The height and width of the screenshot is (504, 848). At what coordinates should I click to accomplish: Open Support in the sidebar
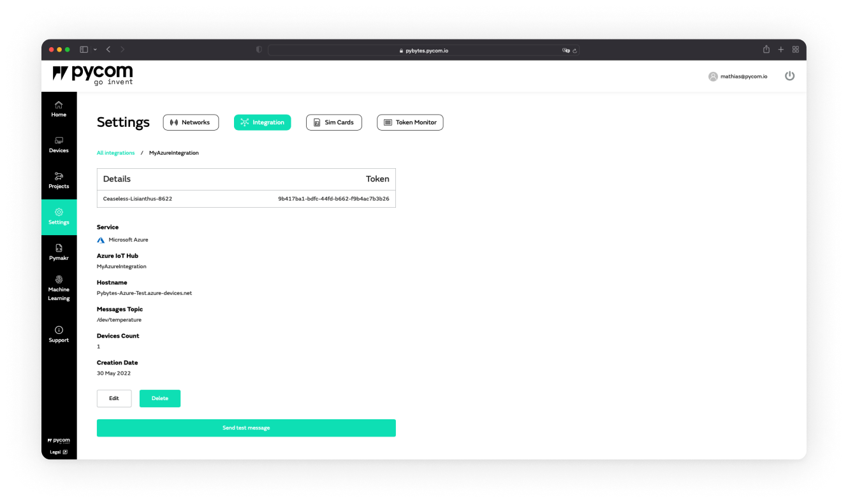click(x=59, y=335)
